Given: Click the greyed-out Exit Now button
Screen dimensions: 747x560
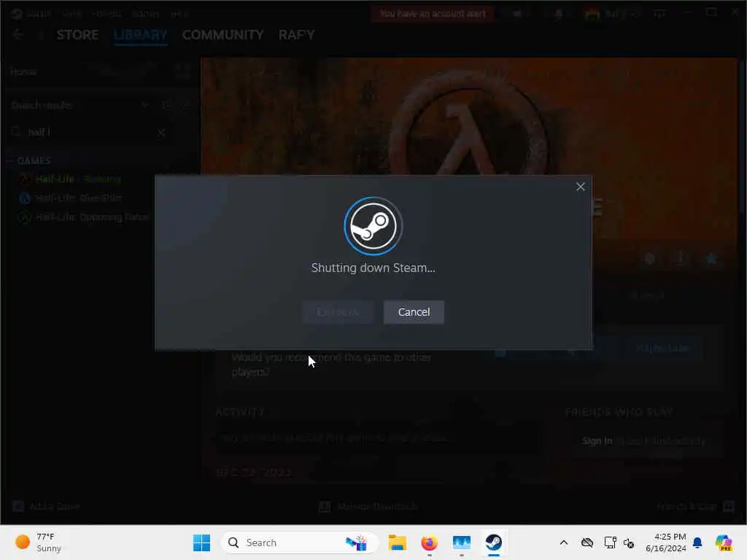Looking at the screenshot, I should click(338, 312).
